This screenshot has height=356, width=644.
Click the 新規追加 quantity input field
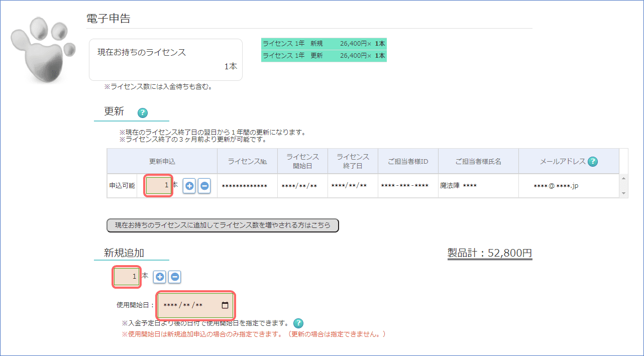point(127,277)
